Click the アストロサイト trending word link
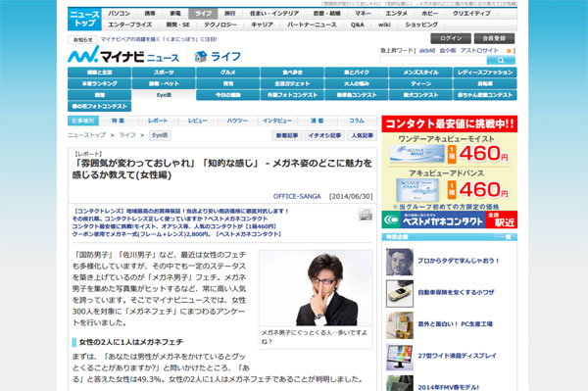Image resolution: width=588 pixels, height=391 pixels. tap(479, 51)
